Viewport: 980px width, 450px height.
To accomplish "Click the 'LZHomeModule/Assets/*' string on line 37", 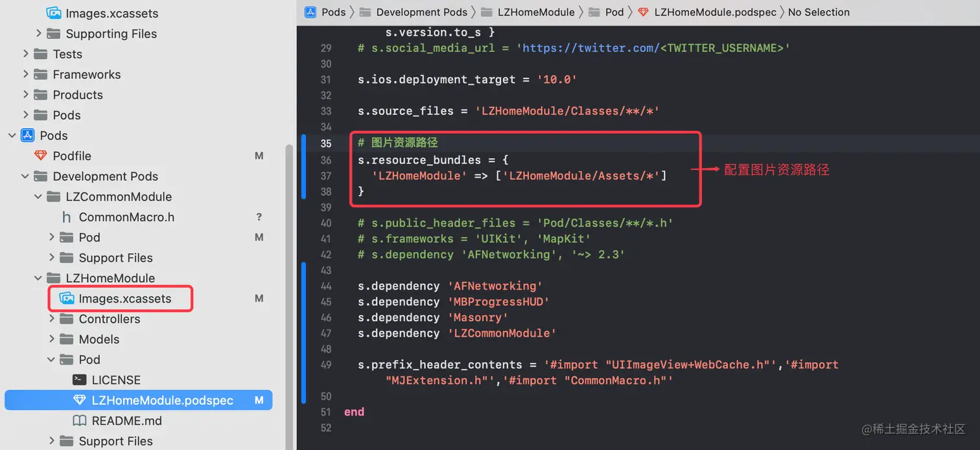I will click(x=581, y=175).
